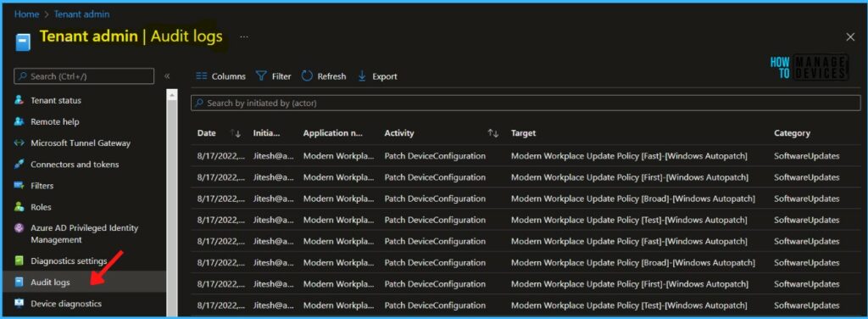Click the Refresh button label
The height and width of the screenshot is (319, 868).
click(x=331, y=76)
